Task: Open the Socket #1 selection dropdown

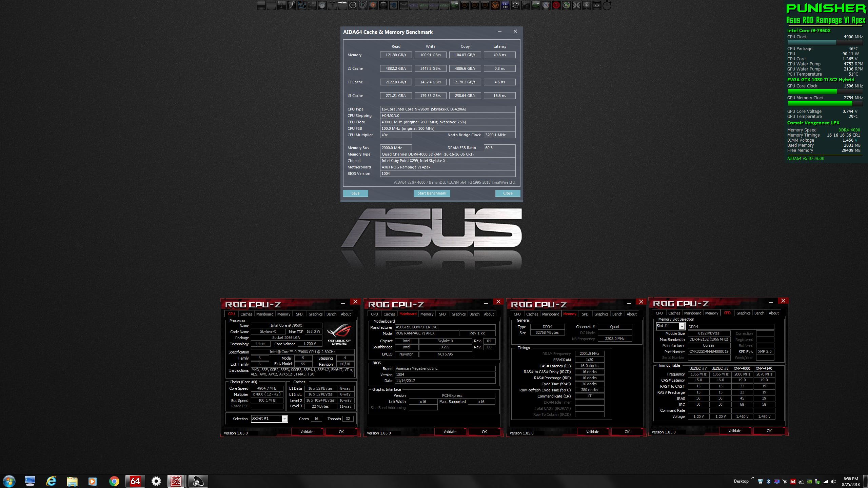Action: [x=284, y=419]
